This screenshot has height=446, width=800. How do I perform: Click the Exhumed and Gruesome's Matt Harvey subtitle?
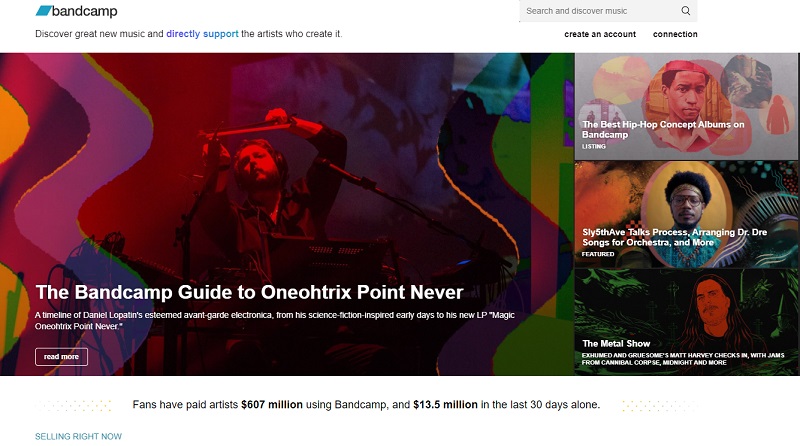coord(683,359)
